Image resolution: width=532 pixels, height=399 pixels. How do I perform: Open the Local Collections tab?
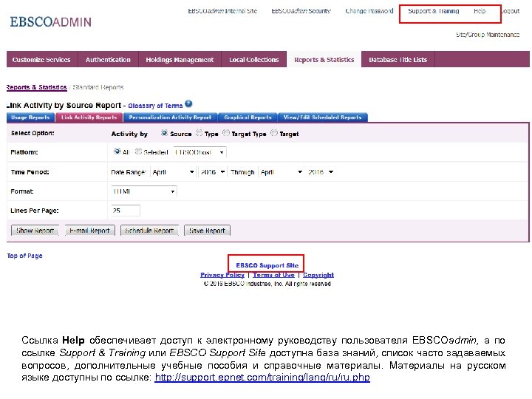254,59
